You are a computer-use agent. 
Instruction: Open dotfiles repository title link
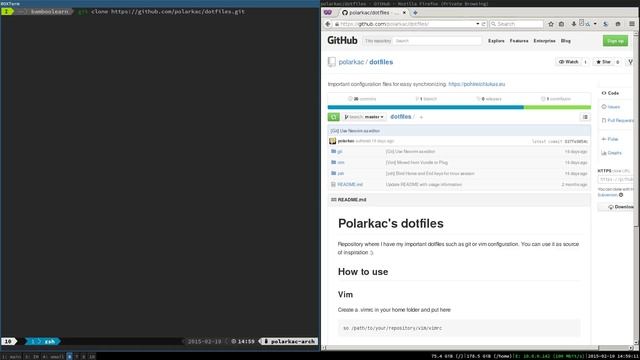[x=381, y=62]
